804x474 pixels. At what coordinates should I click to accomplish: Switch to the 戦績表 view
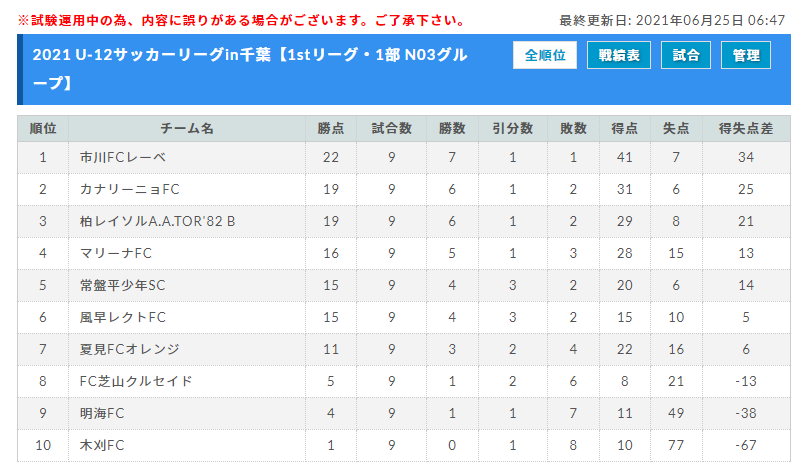pos(618,55)
